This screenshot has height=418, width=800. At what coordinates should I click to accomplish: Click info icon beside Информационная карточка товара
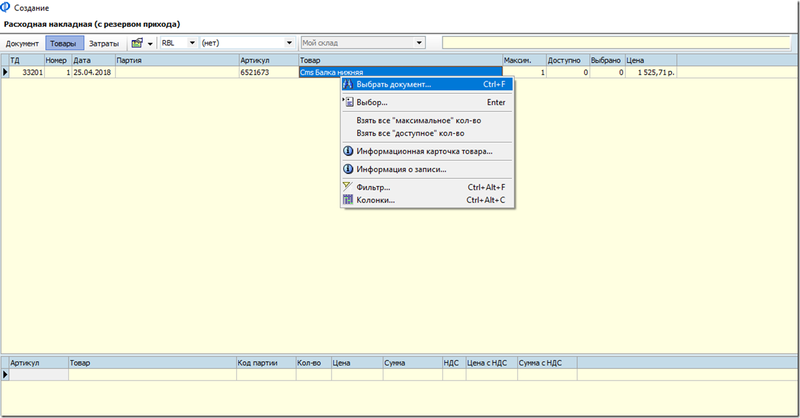tap(348, 151)
